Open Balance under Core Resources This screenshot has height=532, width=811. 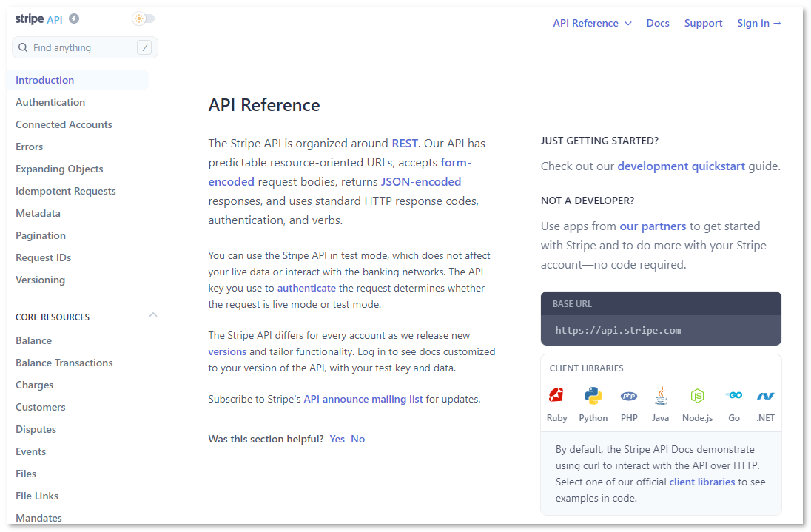point(33,340)
